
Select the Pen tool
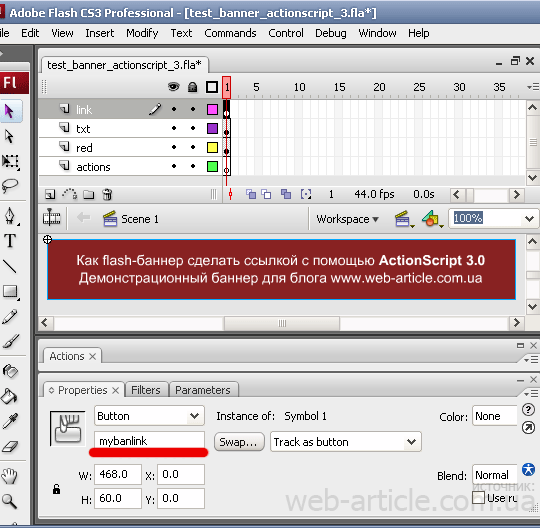[10, 216]
